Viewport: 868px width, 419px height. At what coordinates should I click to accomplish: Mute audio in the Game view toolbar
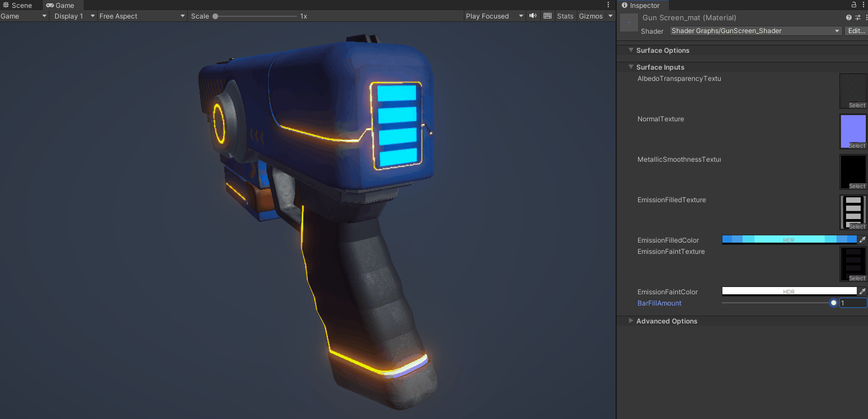click(x=532, y=16)
